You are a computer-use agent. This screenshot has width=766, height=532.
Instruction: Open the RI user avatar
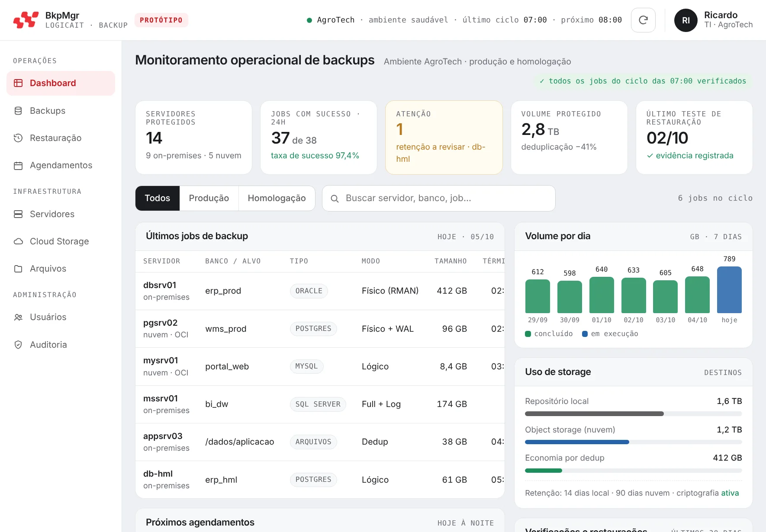(686, 20)
